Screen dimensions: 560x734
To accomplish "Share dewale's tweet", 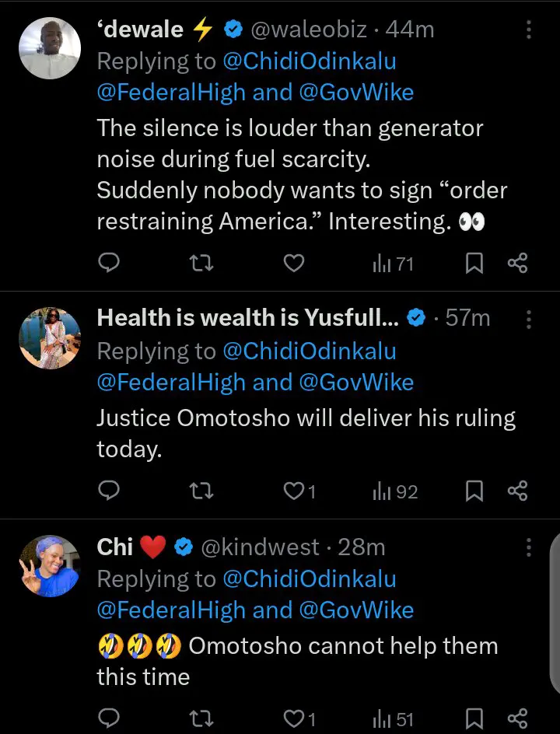I will (x=517, y=264).
